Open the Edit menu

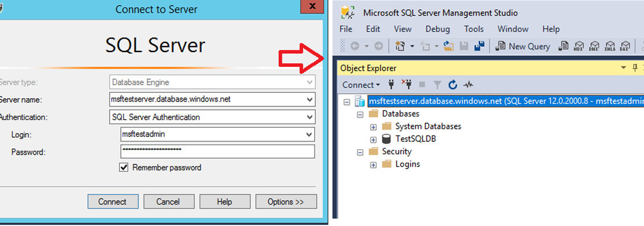coord(373,29)
